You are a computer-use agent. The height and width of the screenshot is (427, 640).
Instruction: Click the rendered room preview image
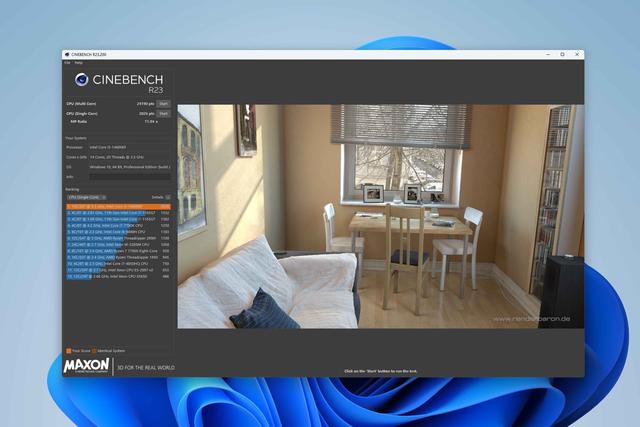[380, 216]
